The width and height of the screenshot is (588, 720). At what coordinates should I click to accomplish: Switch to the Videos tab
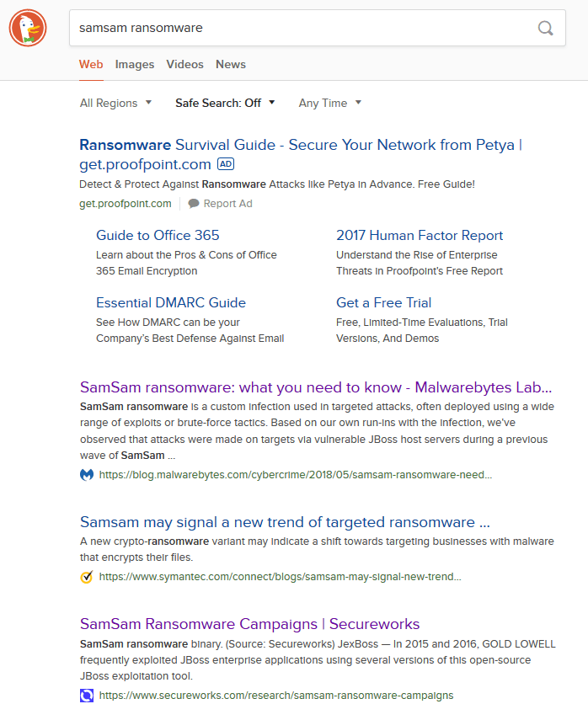[x=184, y=64]
